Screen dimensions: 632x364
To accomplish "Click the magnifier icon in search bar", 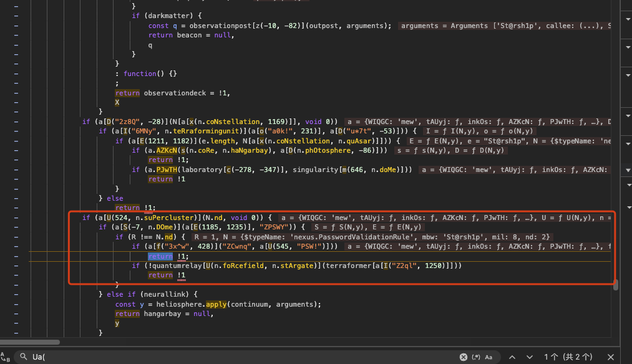I will 23,357.
